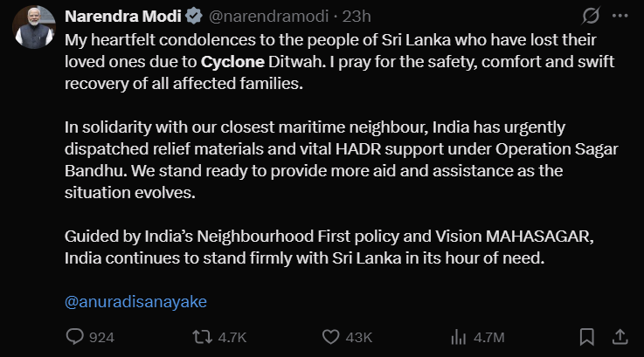Click the 4.7M views count
Screen dimensions: 644x357
[x=488, y=337]
